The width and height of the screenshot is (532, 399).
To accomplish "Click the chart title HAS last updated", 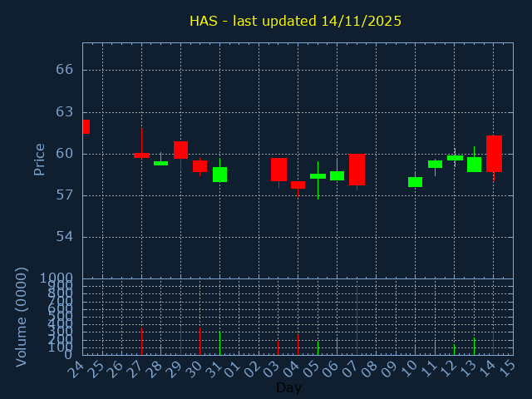I will pos(295,21).
